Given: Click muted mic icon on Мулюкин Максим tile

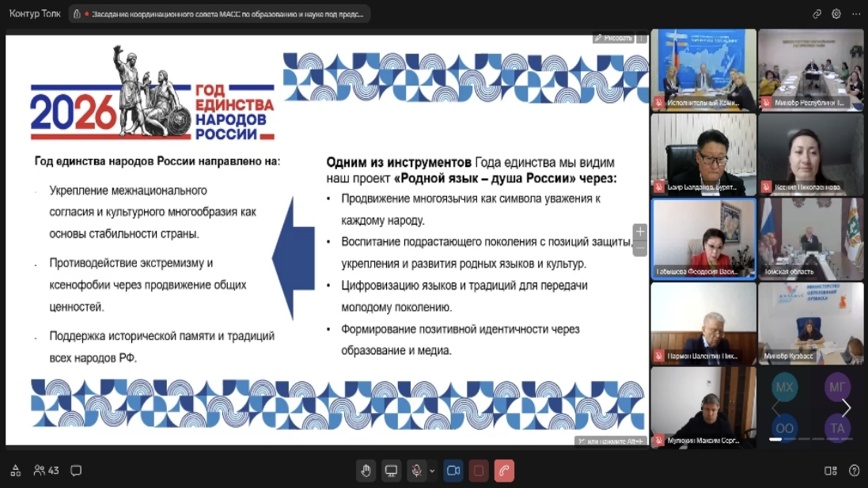Looking at the screenshot, I should [659, 441].
